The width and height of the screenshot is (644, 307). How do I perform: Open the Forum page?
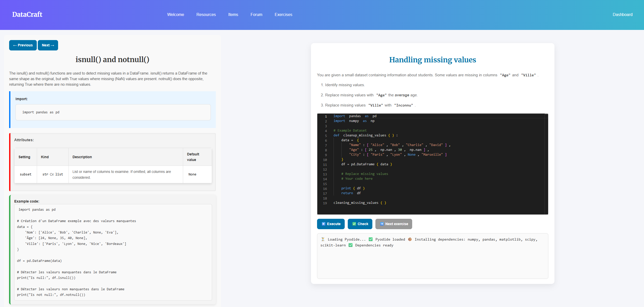click(x=256, y=14)
